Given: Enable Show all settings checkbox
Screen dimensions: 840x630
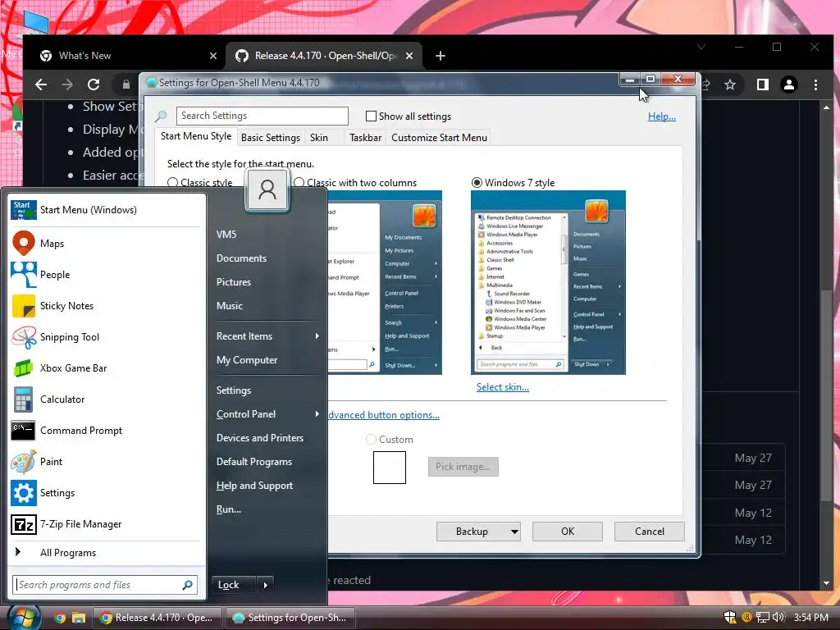Looking at the screenshot, I should point(371,116).
